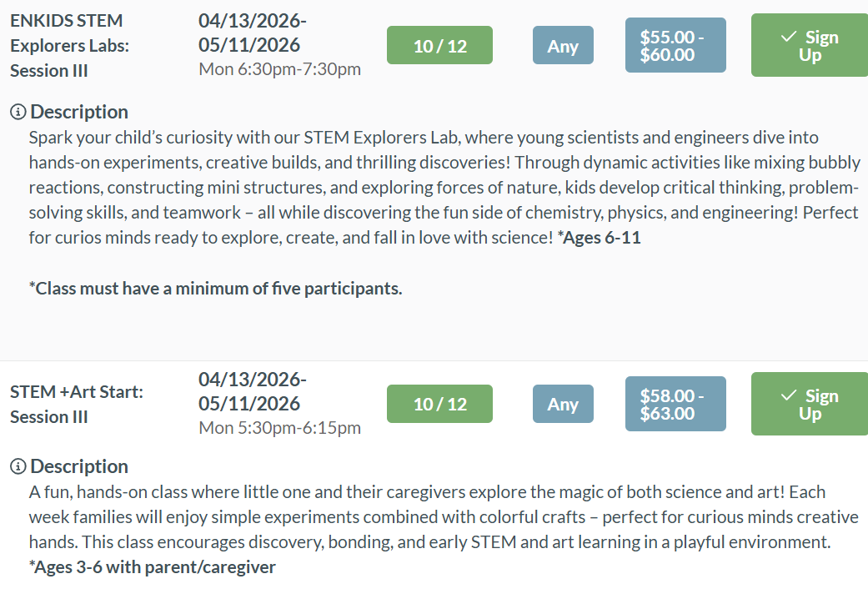The width and height of the screenshot is (868, 599).
Task: Open the $55.00 - $60.00 price badge
Action: pos(675,45)
